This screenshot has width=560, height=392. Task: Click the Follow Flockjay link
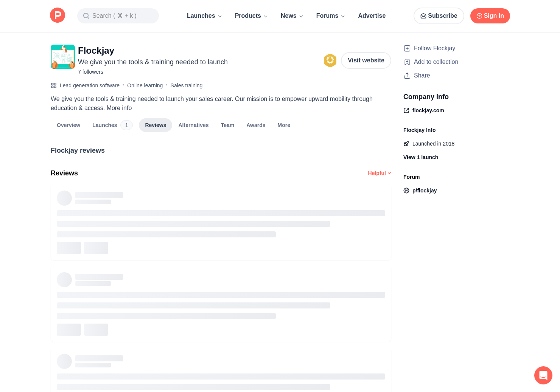pyautogui.click(x=434, y=48)
